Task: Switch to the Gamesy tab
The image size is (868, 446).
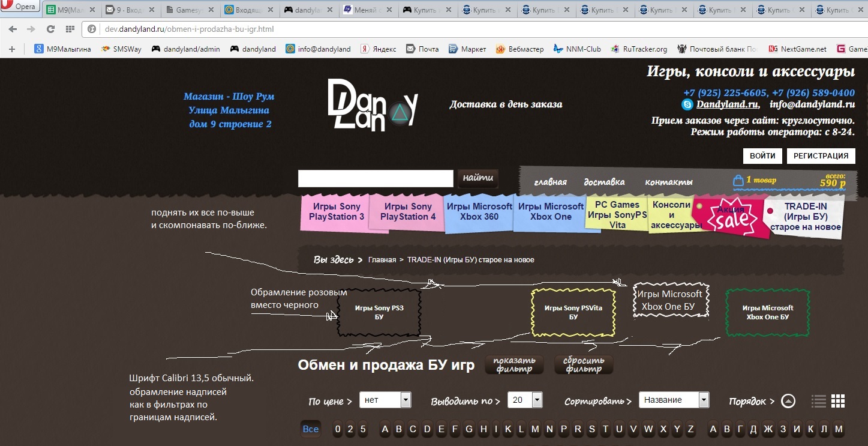Action: click(188, 10)
